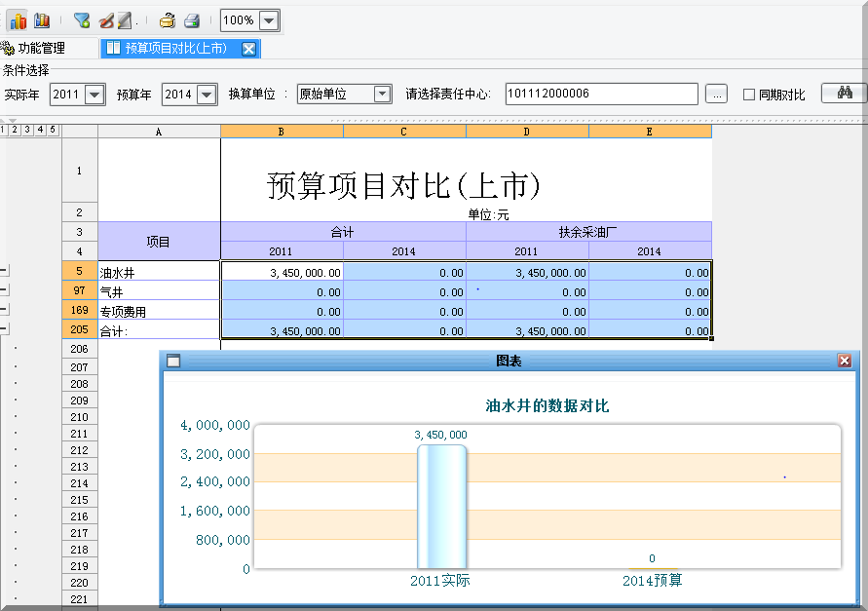Click the filter funnel icon
Screen dimensions: 868x611
[82, 20]
